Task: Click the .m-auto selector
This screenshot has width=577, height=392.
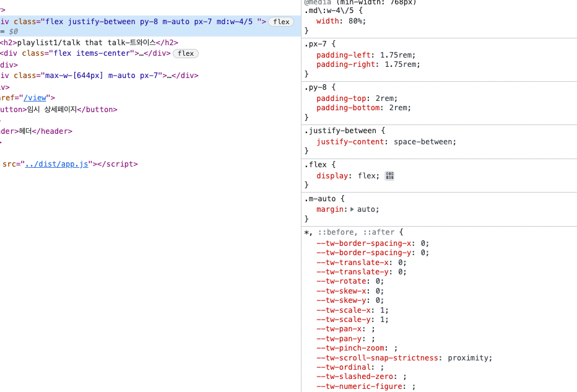Action: [320, 199]
